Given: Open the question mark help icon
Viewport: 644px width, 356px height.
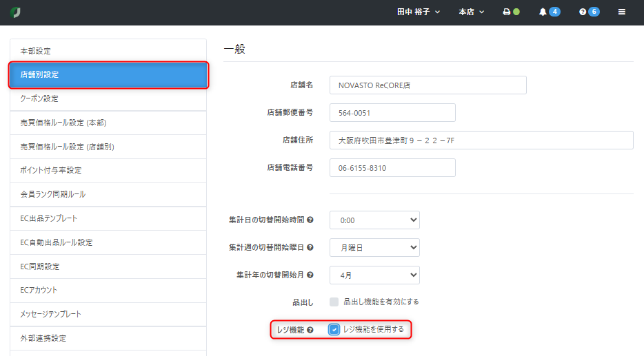Looking at the screenshot, I should click(583, 12).
